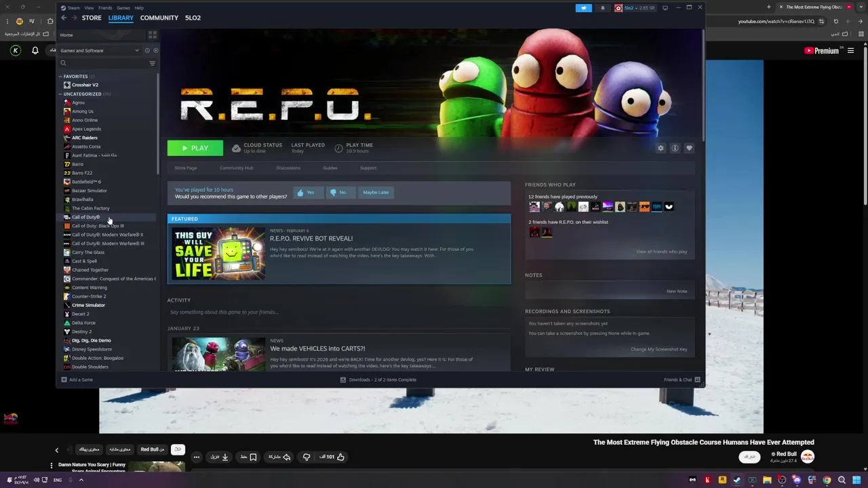
Task: Click New Note in Notes section
Action: [677, 291]
